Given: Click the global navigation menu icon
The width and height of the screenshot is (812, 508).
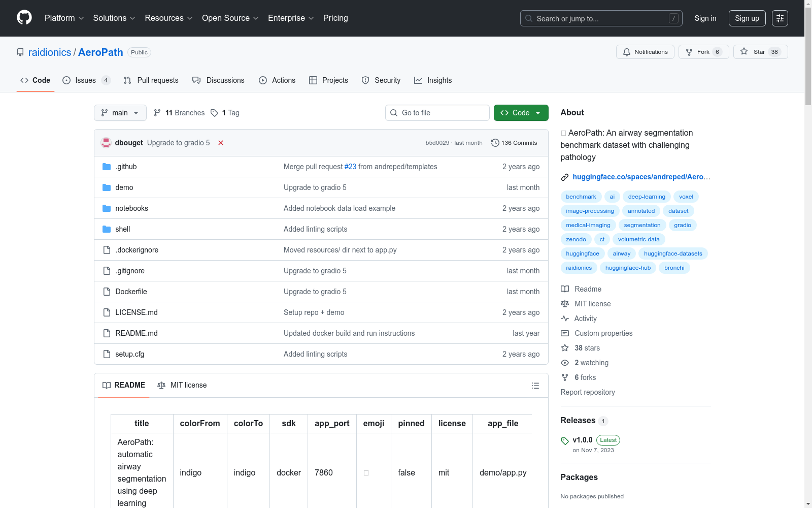Looking at the screenshot, I should [x=780, y=18].
